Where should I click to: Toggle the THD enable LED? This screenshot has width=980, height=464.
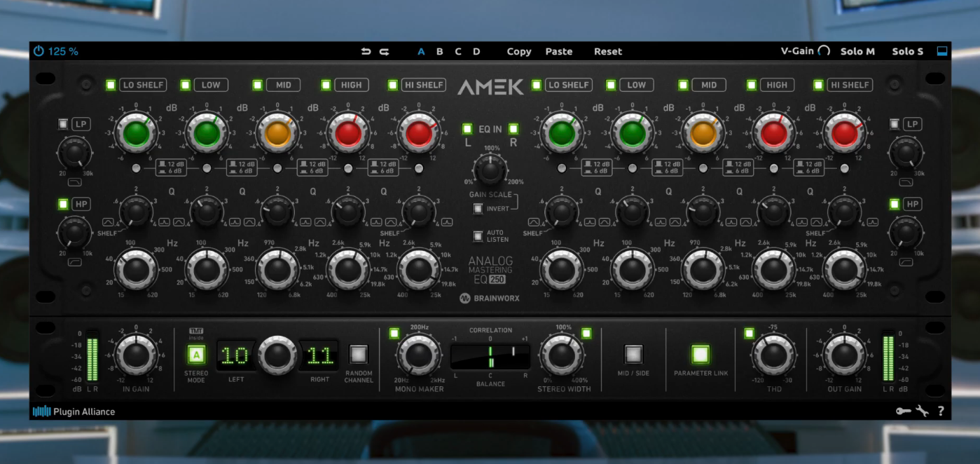click(749, 333)
